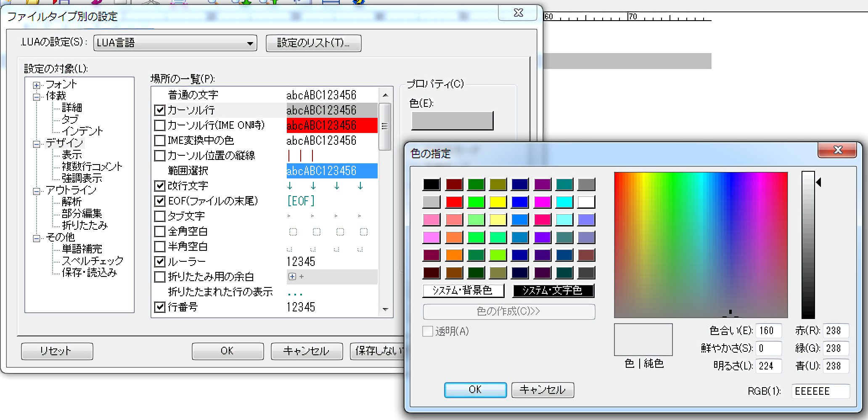Select スペルチェック in the settings tree
Viewport: 868px width, 420px height.
click(92, 261)
